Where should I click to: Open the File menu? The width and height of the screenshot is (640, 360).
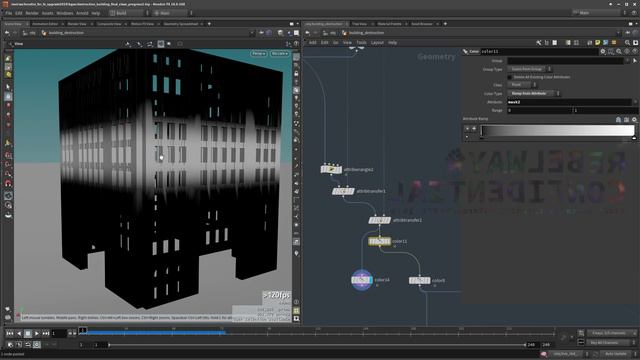pyautogui.click(x=9, y=13)
